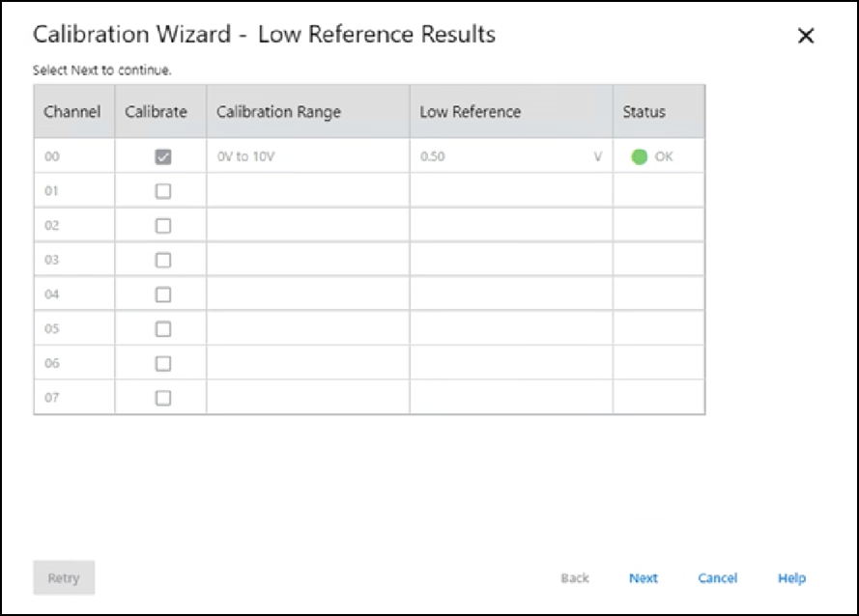The width and height of the screenshot is (859, 616).
Task: Click the Retry button
Action: point(64,578)
